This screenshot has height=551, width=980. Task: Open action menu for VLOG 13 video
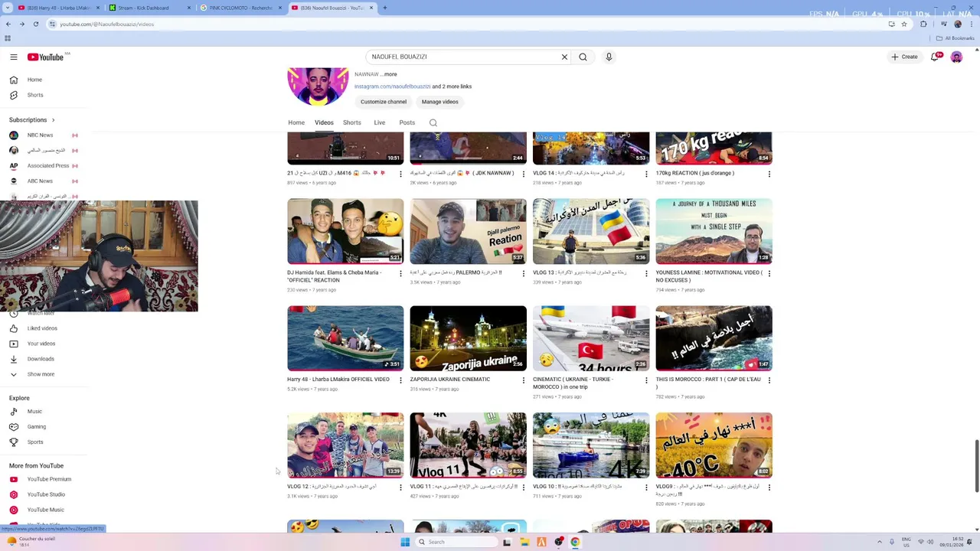pos(646,273)
